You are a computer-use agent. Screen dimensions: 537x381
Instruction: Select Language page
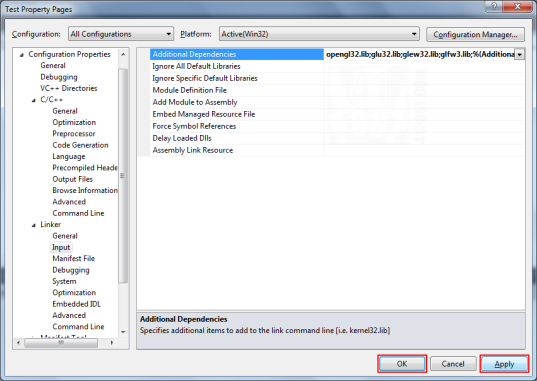68,157
